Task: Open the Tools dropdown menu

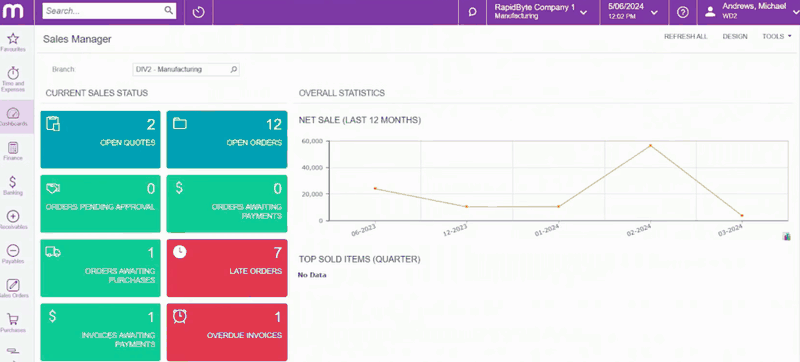Action: coord(777,37)
